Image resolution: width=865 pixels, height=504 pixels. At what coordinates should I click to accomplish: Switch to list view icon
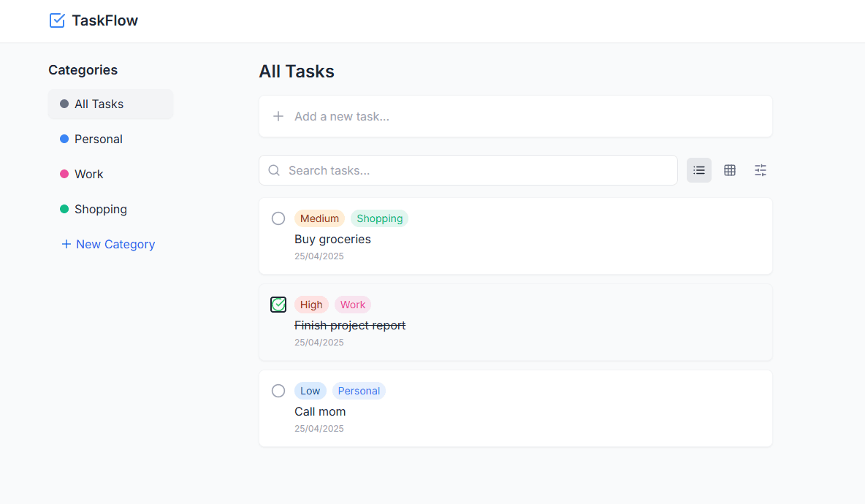click(699, 170)
